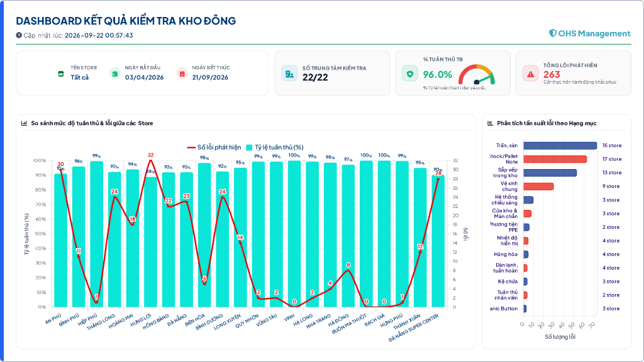Click the 96.0% compliance value
Viewport: 644px width, 362px height.
(438, 74)
